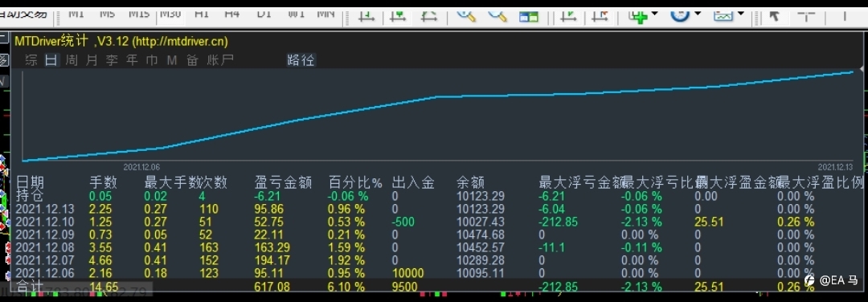Select D1 timeframe

click(264, 14)
